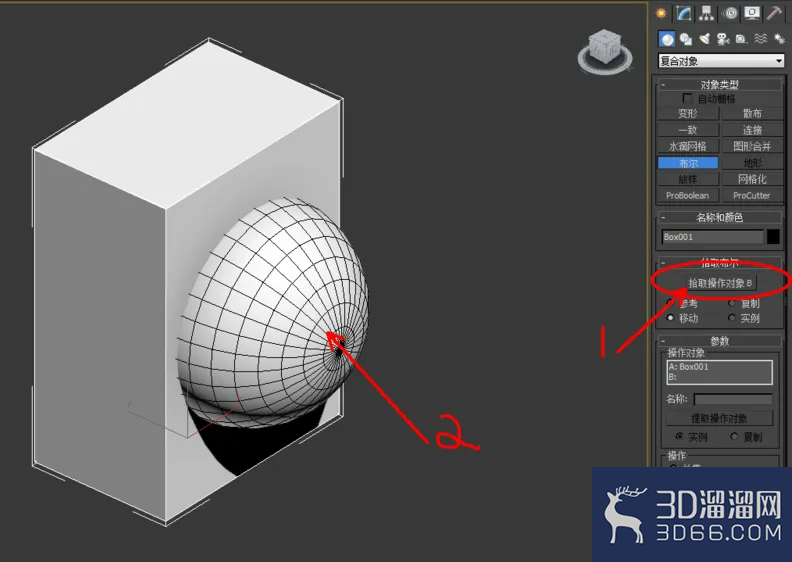
Task: Open the black object color swatch
Action: pos(773,237)
